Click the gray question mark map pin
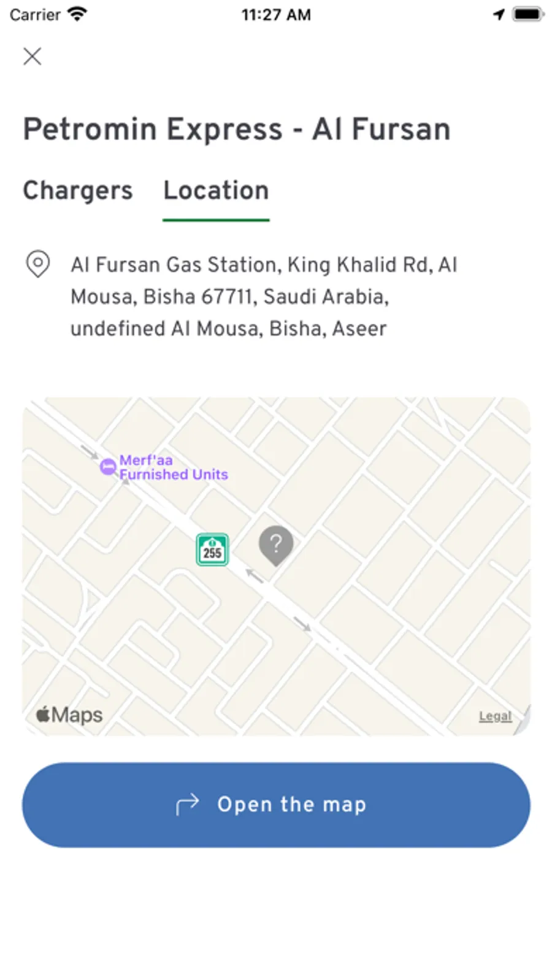Screen dimensions: 552x980 point(276,545)
